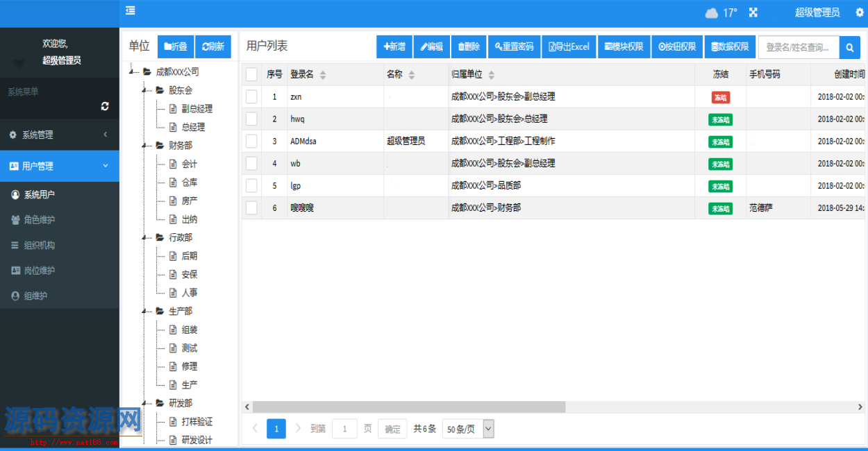Click the folder icon of 财务部
This screenshot has width=868, height=451.
(160, 146)
